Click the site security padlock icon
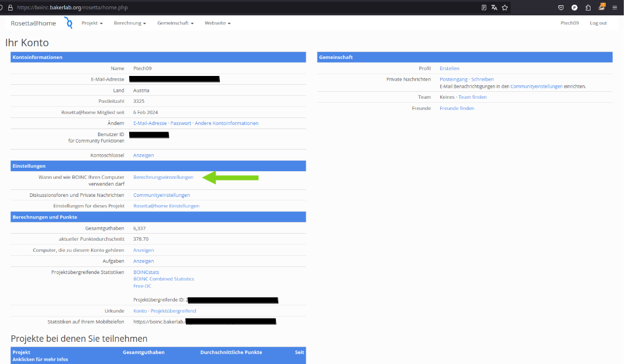This screenshot has height=364, width=625. point(10,8)
